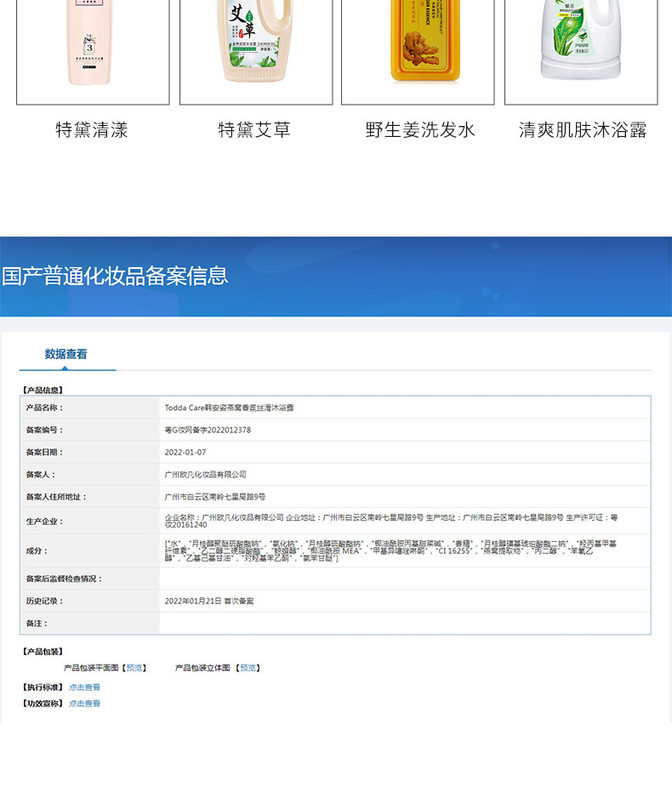The image size is (672, 799).
Task: Click the 生产企业 row label
Action: tap(45, 522)
